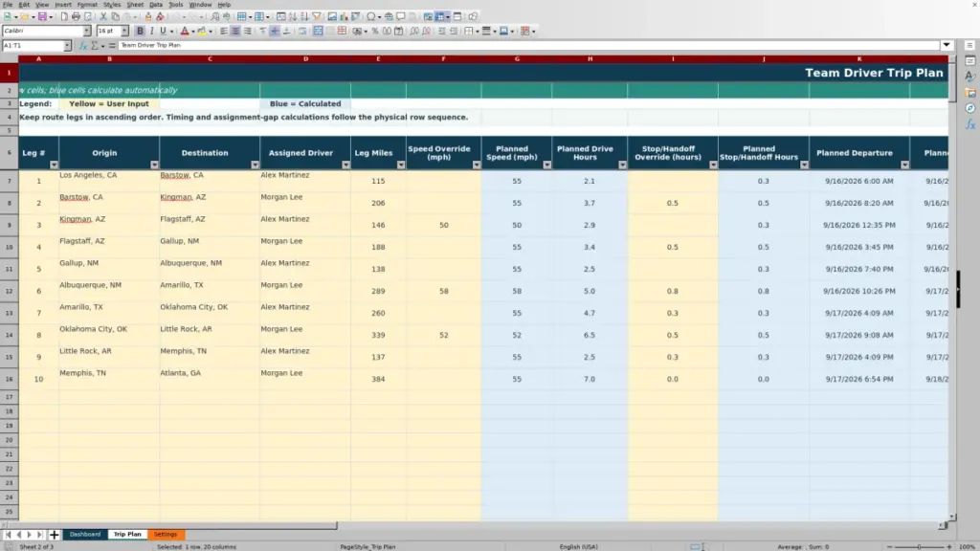Click the AutoFilter funnel icon
This screenshot has width=980, height=551.
316,17
